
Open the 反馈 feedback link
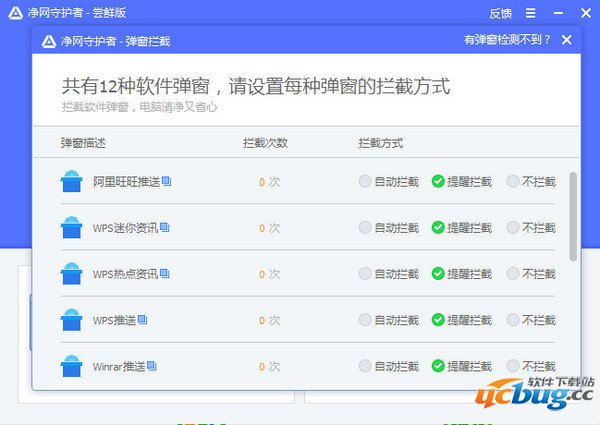pos(501,13)
